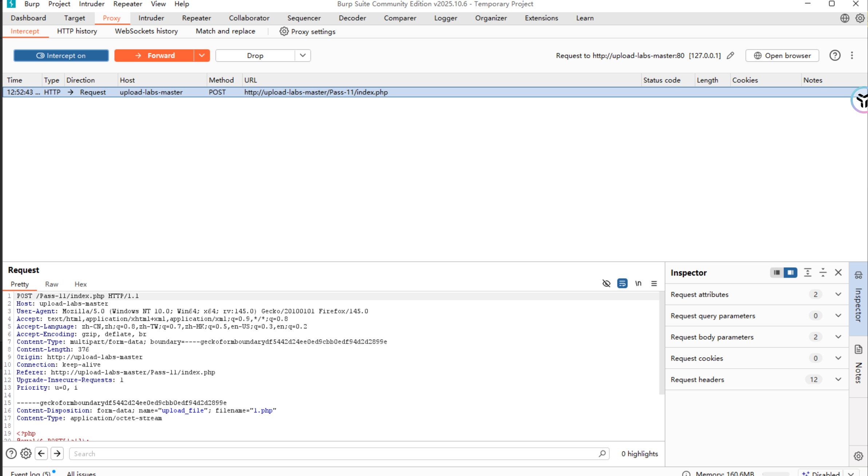This screenshot has width=868, height=476.
Task: Expand all Inspector sections icon
Action: [807, 272]
